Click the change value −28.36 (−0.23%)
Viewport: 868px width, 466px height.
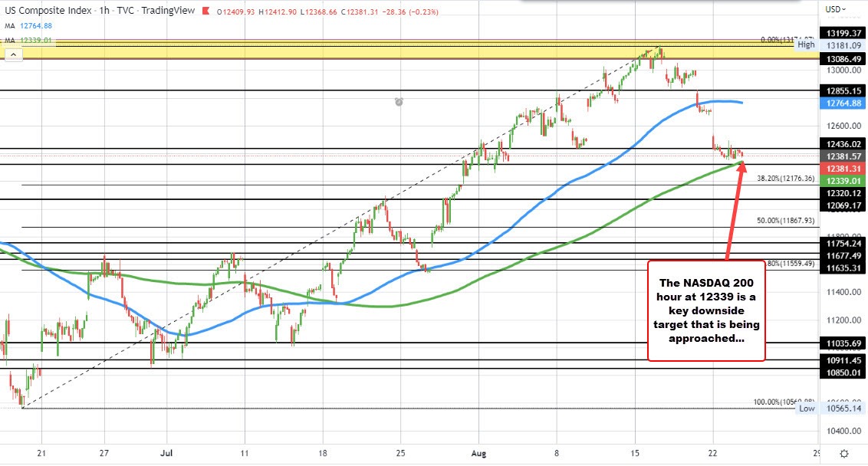[x=409, y=11]
